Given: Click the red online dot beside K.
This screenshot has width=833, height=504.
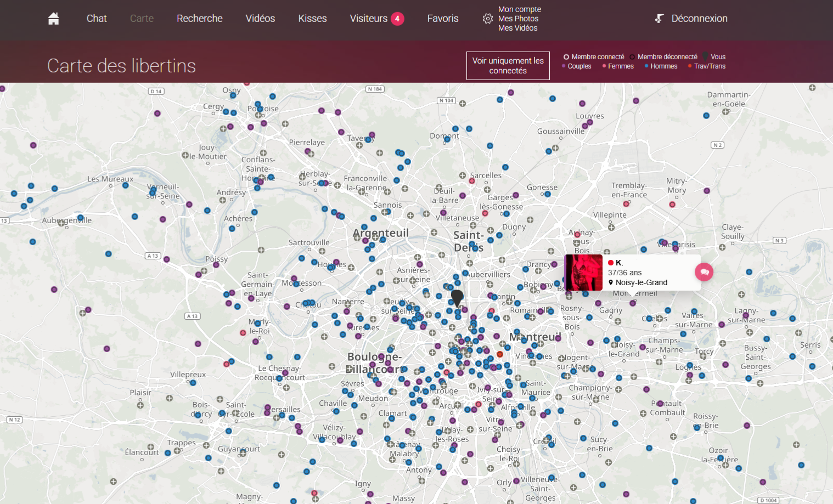Looking at the screenshot, I should (611, 263).
